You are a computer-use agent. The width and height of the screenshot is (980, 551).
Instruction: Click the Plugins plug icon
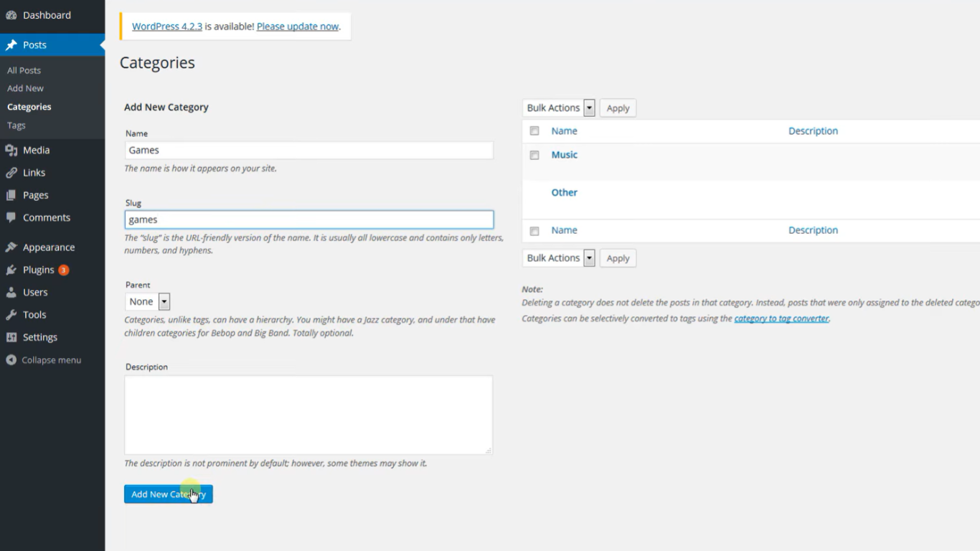[x=11, y=270]
